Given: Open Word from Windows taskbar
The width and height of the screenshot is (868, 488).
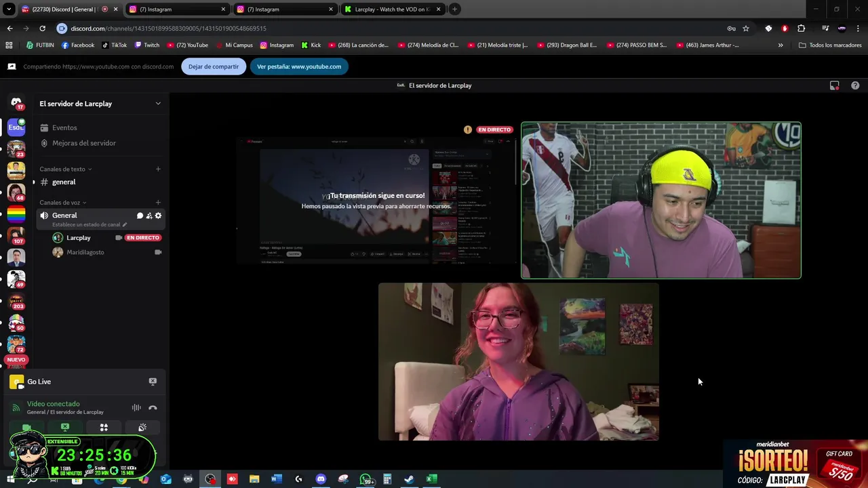Looking at the screenshot, I should pyautogui.click(x=276, y=479).
